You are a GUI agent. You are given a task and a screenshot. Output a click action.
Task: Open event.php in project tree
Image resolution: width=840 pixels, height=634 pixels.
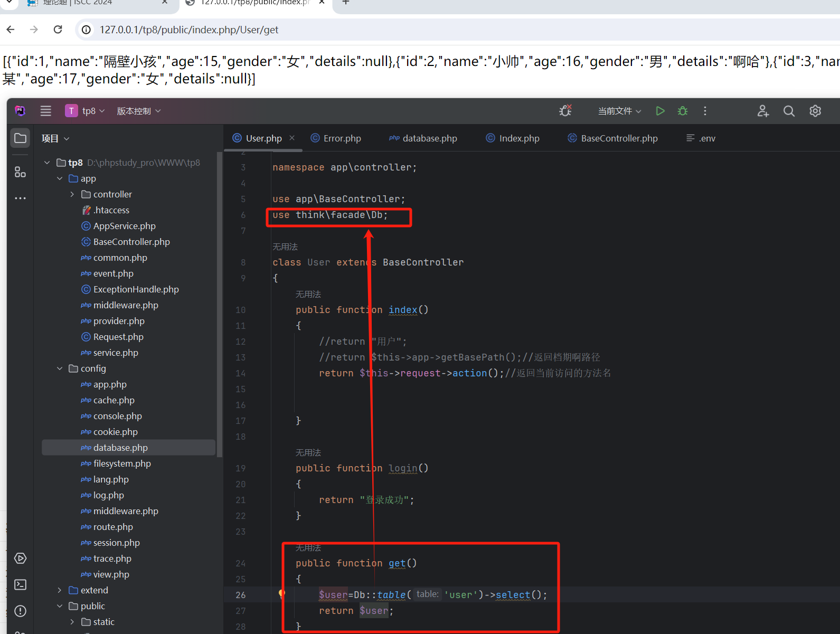[107, 273]
